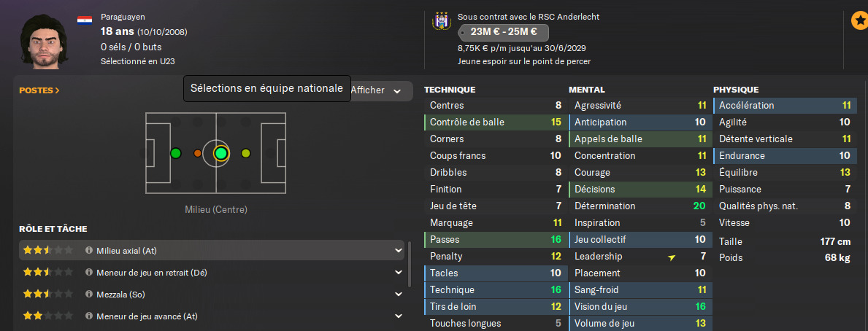Click the RSC Anderlecht club badge

pos(440,22)
